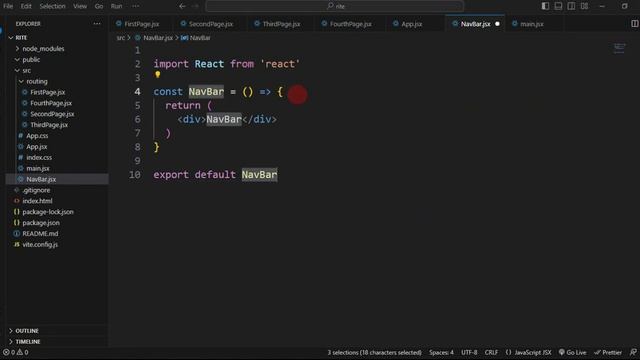Change end of line sequence CRLF
640x360 pixels.
coord(491,352)
